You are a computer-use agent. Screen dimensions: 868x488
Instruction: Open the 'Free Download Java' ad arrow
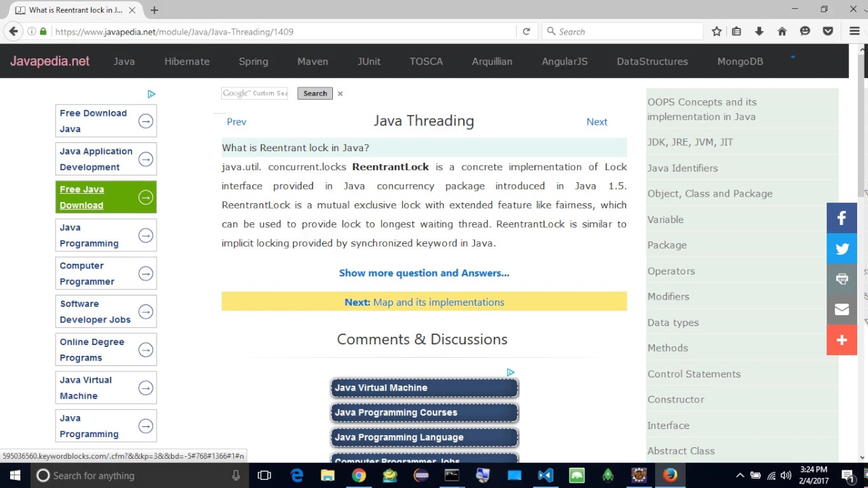[146, 121]
